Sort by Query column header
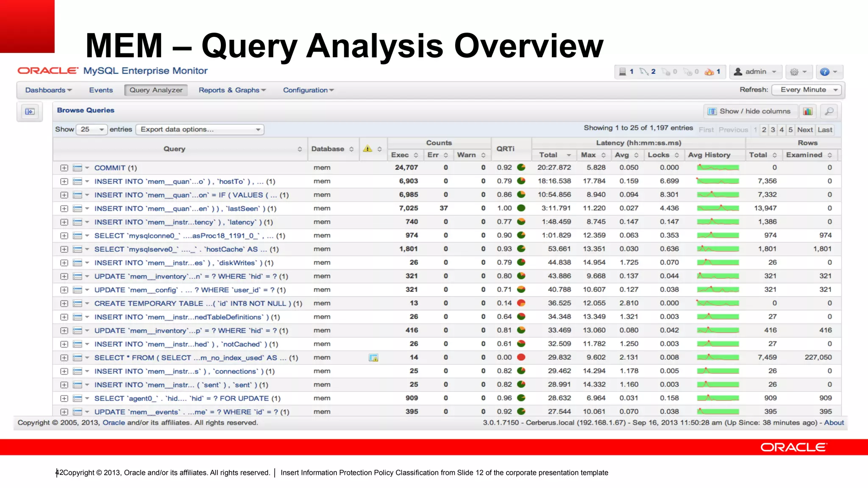Viewport: 868px width, 488px height. coord(180,149)
